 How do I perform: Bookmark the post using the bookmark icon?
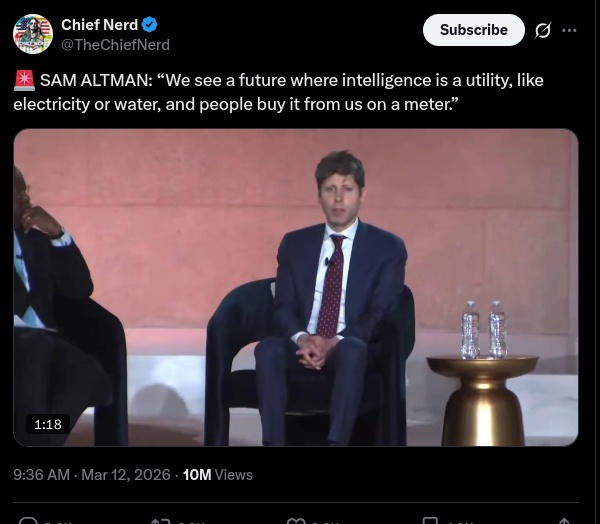[430, 520]
